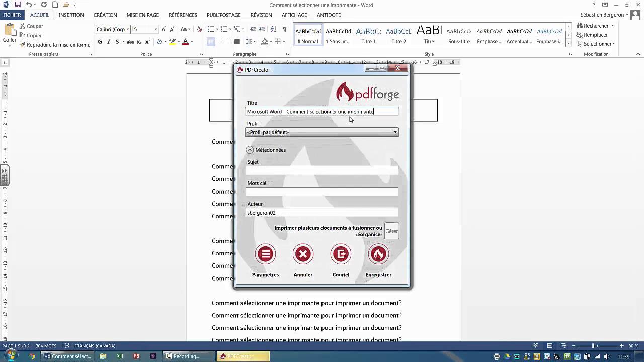The width and height of the screenshot is (644, 362).
Task: Click red font color A button
Action: tap(185, 42)
